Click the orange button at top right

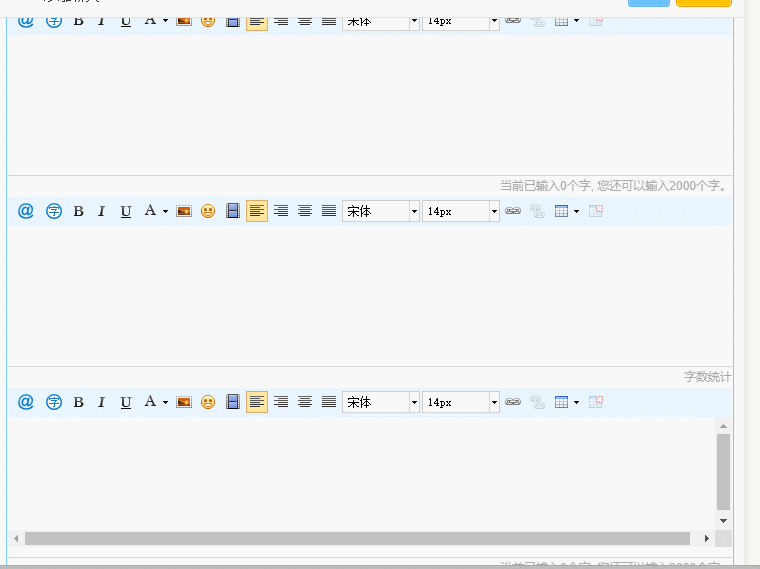[703, 3]
